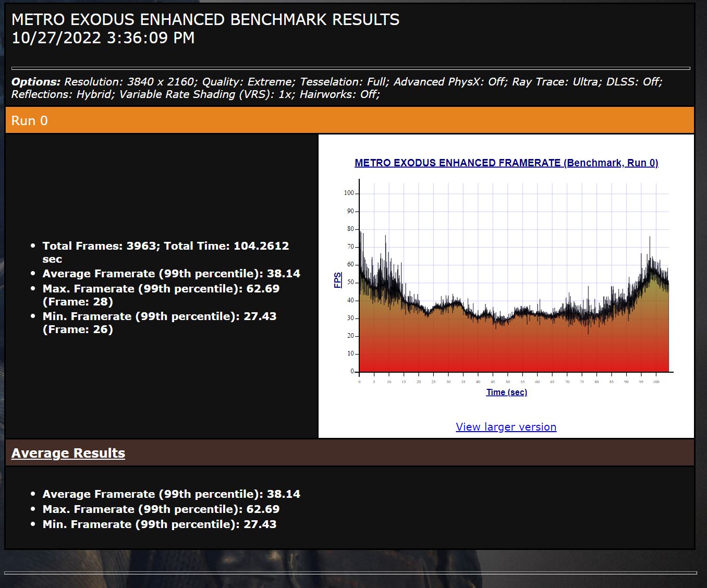707x588 pixels.
Task: Click the Time (sec) axis label
Action: click(506, 392)
